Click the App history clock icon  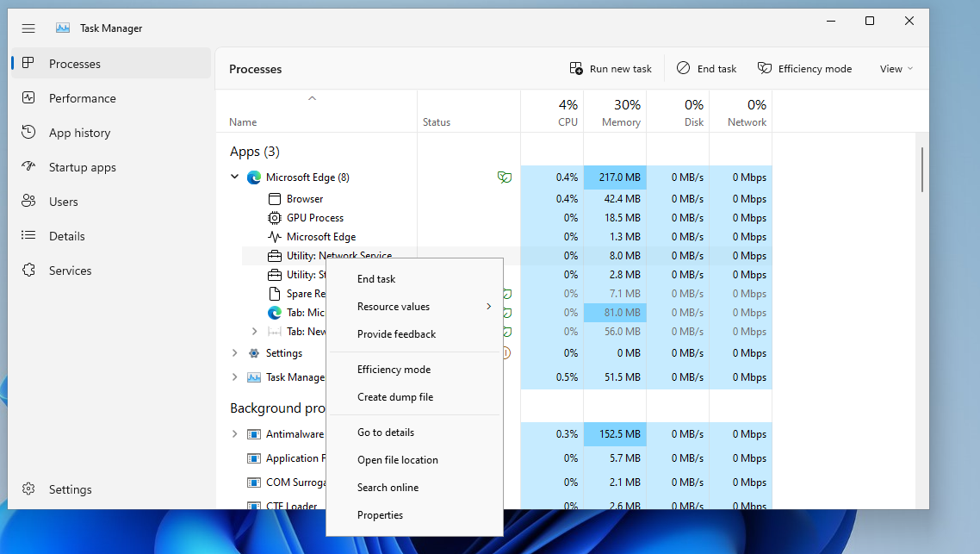pos(28,132)
